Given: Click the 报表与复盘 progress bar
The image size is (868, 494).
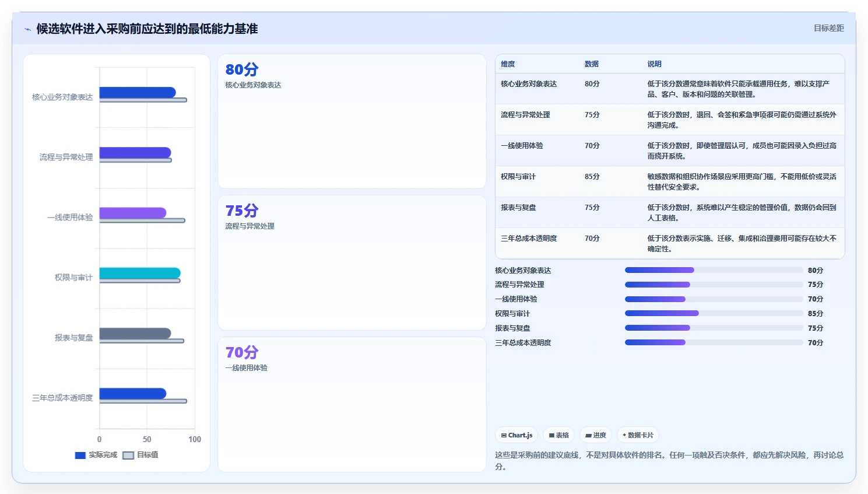Looking at the screenshot, I should [714, 328].
